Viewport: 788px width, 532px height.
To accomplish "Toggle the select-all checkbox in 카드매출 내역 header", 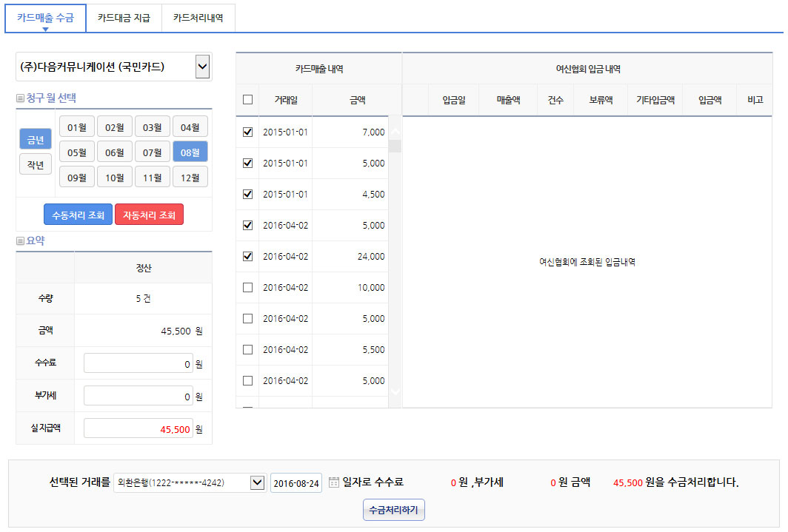I will point(248,99).
